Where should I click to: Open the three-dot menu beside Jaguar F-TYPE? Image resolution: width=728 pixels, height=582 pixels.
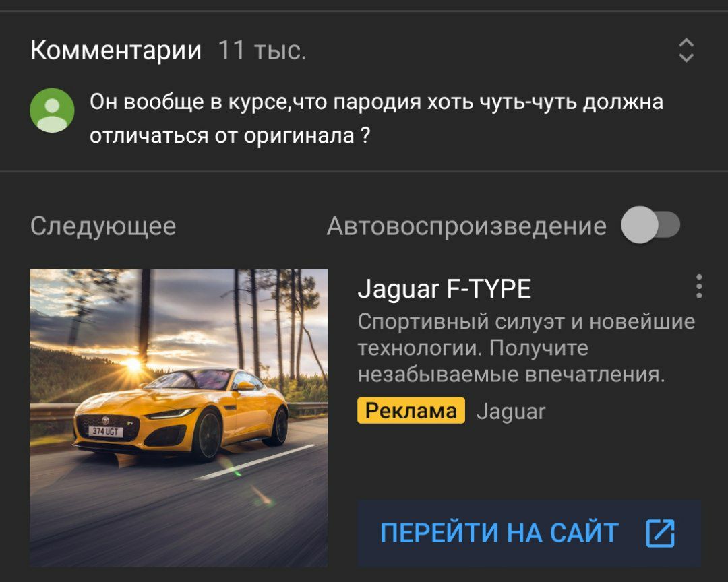(699, 286)
